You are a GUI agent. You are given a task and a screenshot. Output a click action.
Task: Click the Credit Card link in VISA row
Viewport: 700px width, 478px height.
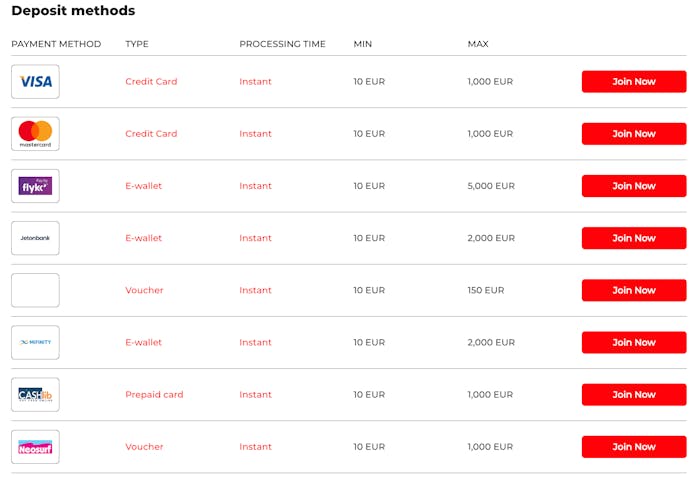tap(151, 82)
